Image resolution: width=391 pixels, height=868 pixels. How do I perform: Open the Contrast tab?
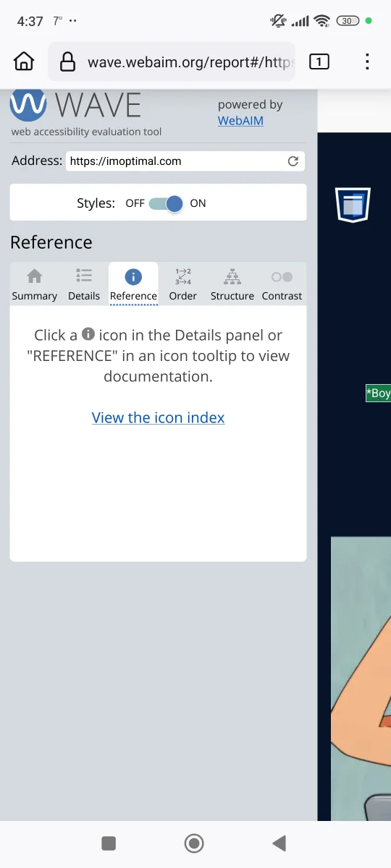point(282,284)
